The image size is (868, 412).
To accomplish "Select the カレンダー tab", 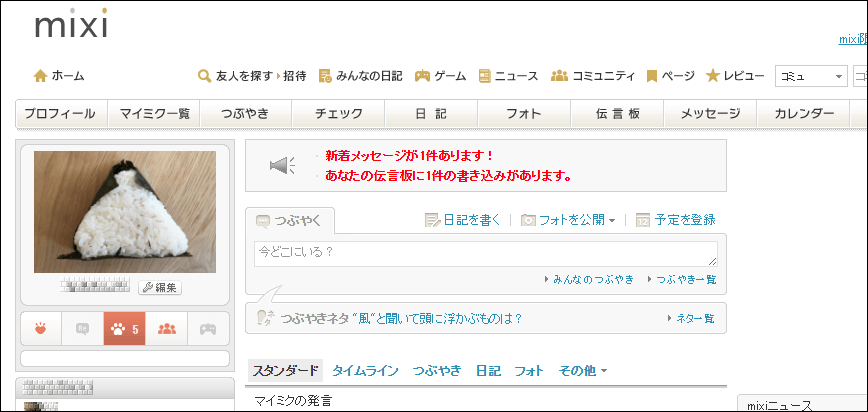I will 802,114.
